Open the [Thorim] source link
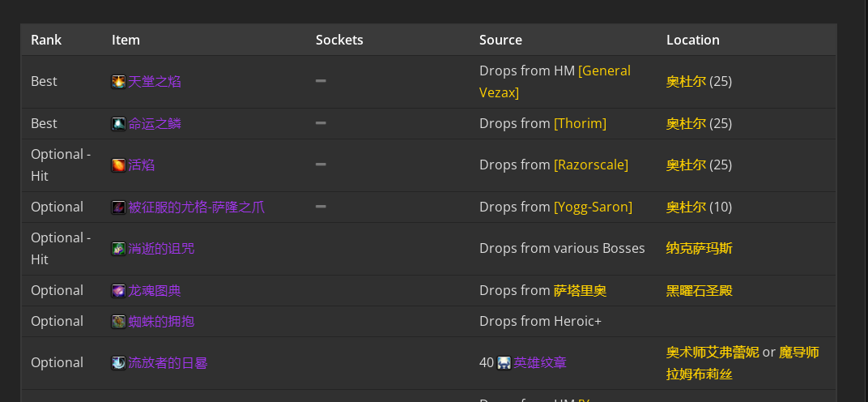 tap(580, 123)
